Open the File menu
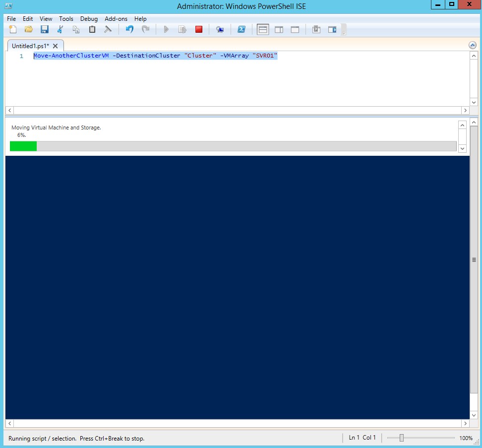The height and width of the screenshot is (448, 482). click(11, 19)
